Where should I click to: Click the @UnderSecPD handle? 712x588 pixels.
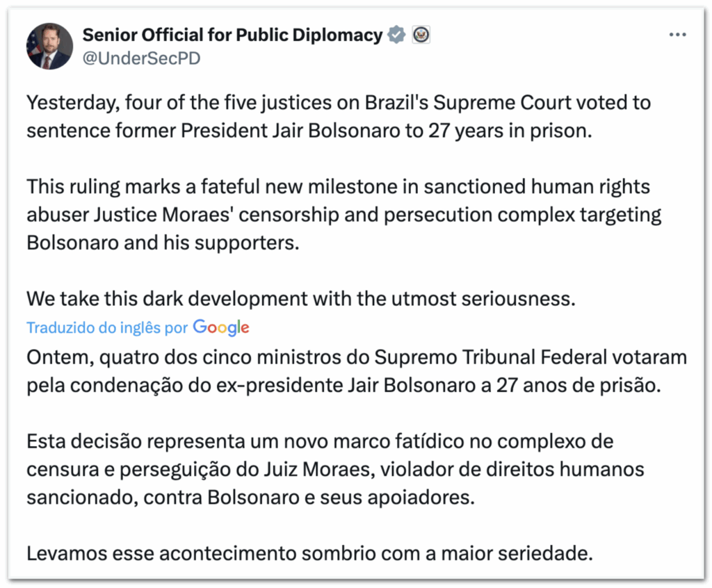tap(141, 58)
